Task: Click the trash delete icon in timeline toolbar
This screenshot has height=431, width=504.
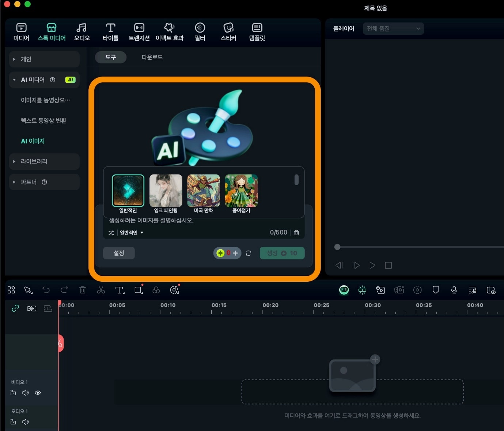Action: coord(83,290)
